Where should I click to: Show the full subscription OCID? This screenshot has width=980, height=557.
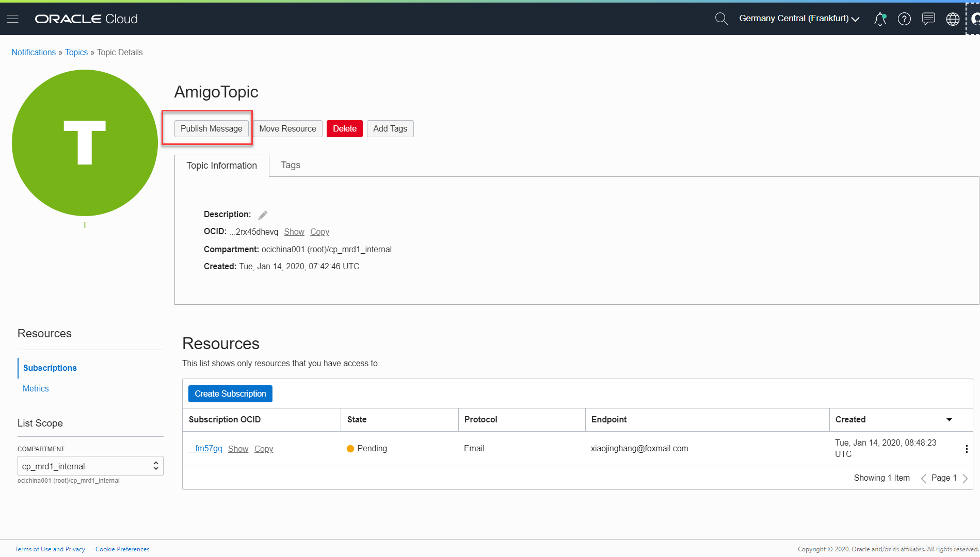pyautogui.click(x=238, y=449)
